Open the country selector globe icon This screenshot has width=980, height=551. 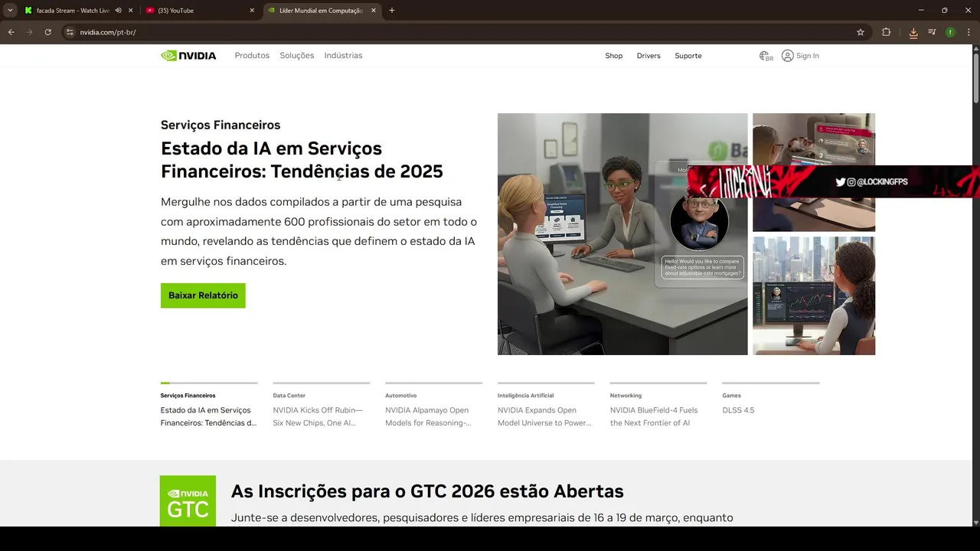tap(766, 56)
